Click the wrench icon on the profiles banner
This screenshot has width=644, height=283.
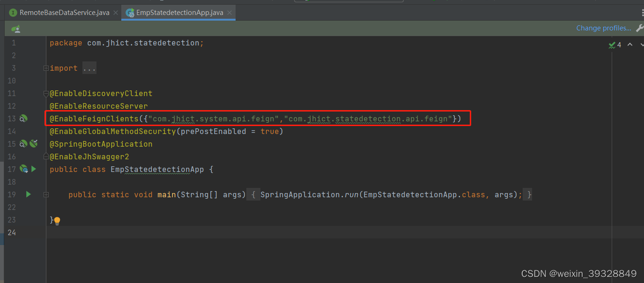coord(640,28)
